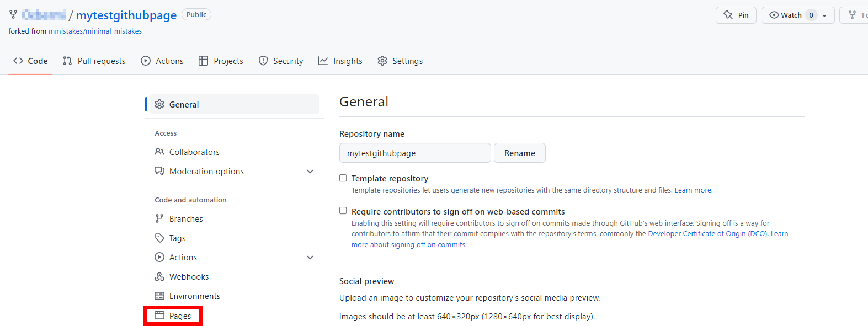Click the Repository name input field
The width and height of the screenshot is (868, 326).
415,153
